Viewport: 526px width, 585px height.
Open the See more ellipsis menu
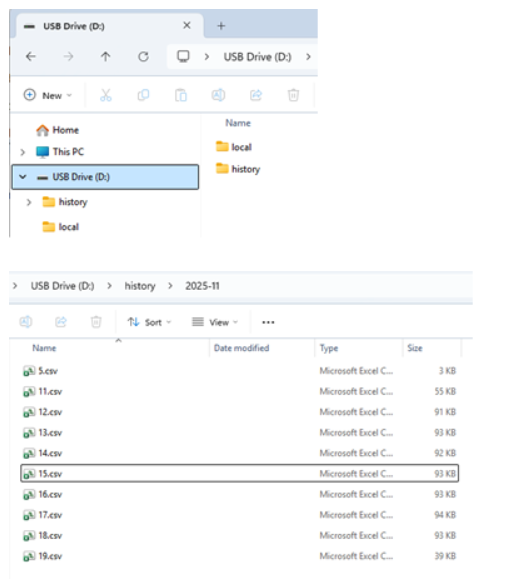268,322
